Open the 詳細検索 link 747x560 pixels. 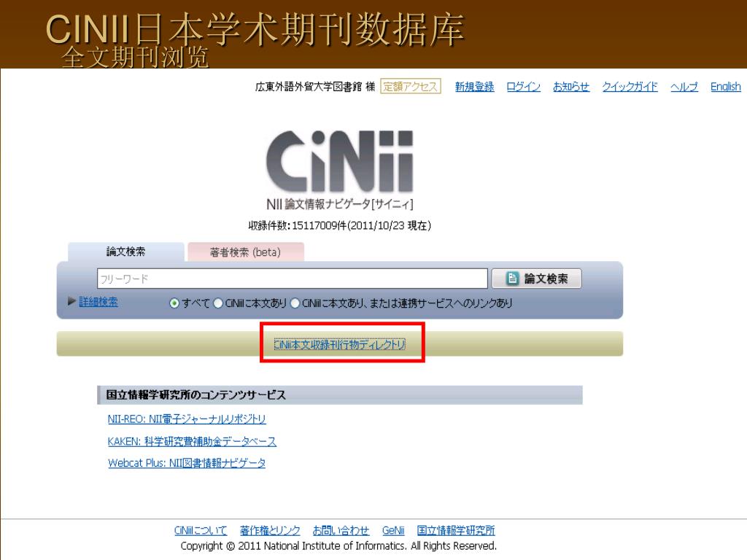point(98,302)
